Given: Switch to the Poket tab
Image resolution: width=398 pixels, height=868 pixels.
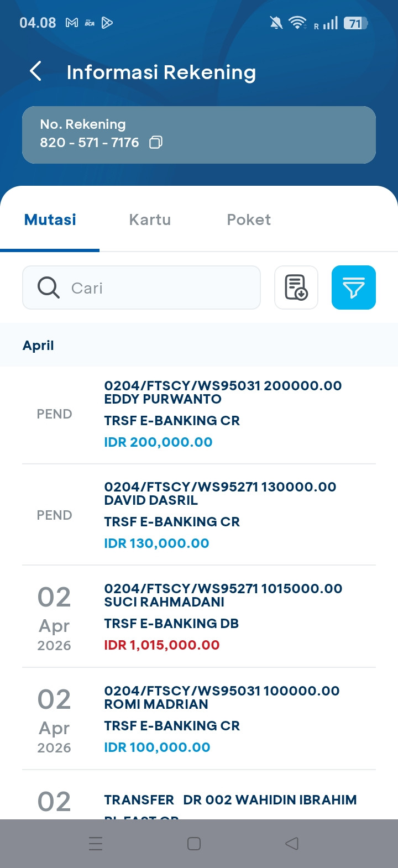Looking at the screenshot, I should coord(249,219).
